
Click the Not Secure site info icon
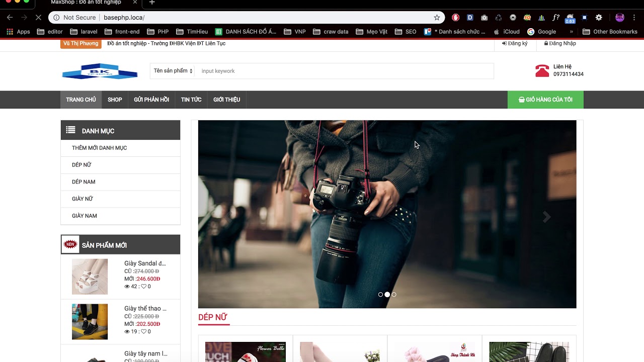coord(56,18)
